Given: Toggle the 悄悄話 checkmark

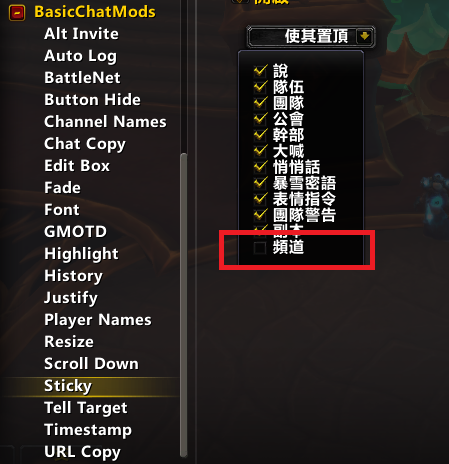Looking at the screenshot, I should tap(260, 167).
